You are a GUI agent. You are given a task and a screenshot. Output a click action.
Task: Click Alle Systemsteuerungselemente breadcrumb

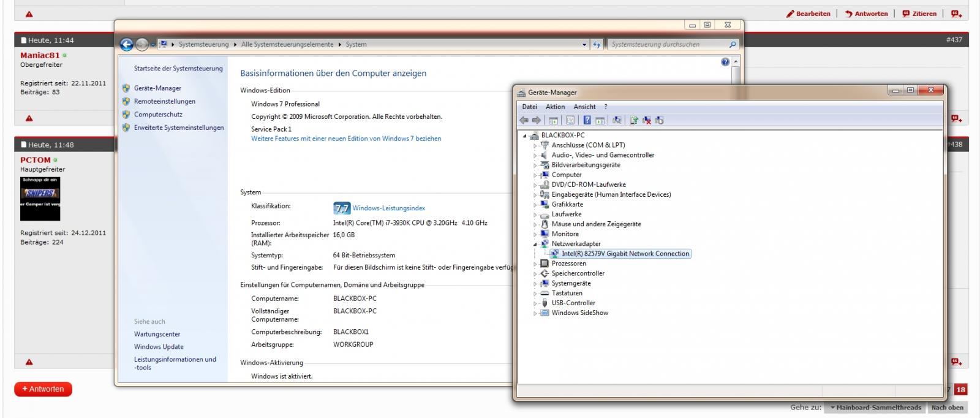coord(287,44)
